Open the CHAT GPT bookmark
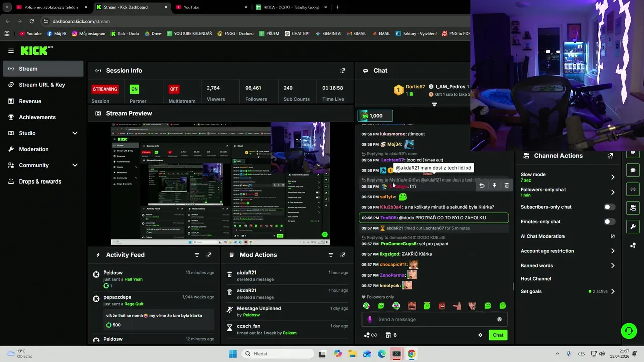This screenshot has height=362, width=644. (x=297, y=34)
